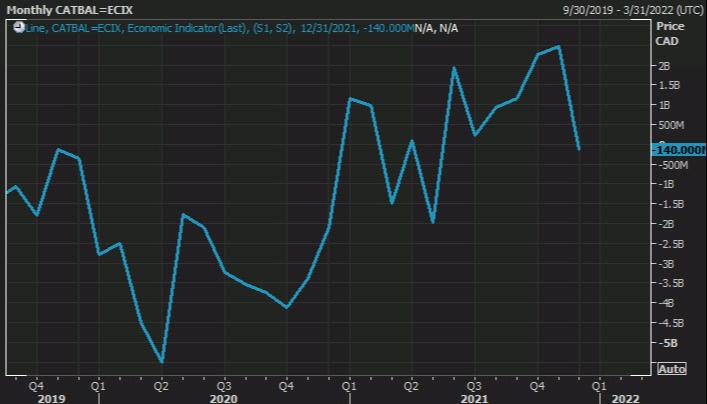Click the clock icon beside the series legend
Viewport: 707px width, 404px height.
[x=19, y=28]
